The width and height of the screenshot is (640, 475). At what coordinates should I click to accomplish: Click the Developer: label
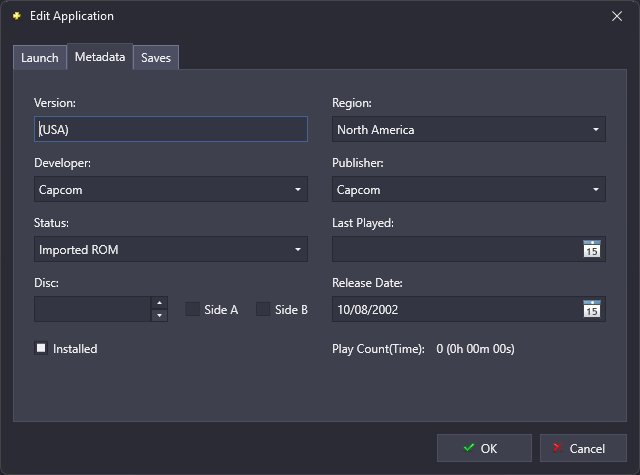pos(62,163)
